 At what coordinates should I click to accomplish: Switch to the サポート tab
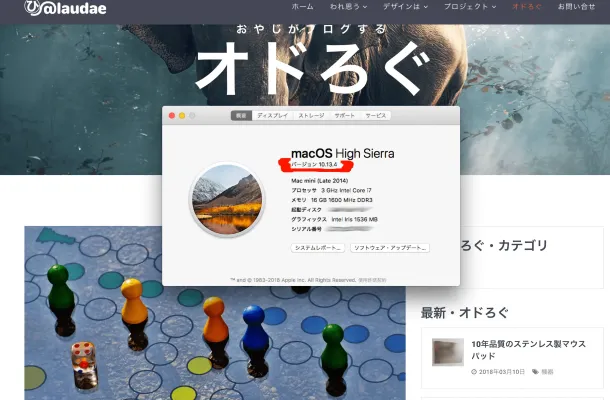344,116
